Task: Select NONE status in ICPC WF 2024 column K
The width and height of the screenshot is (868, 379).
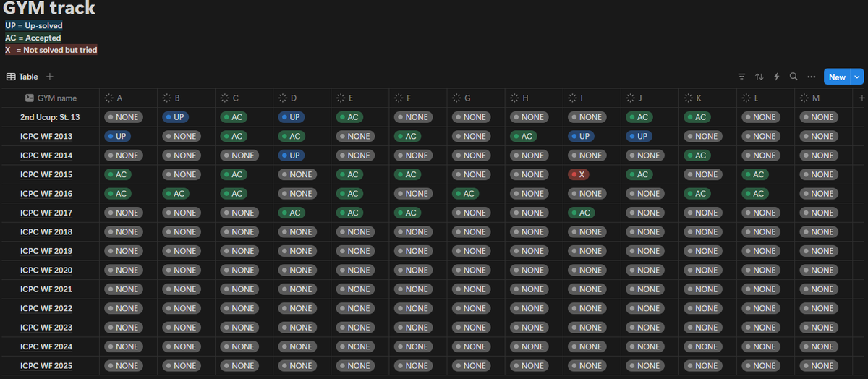Action: (x=702, y=346)
